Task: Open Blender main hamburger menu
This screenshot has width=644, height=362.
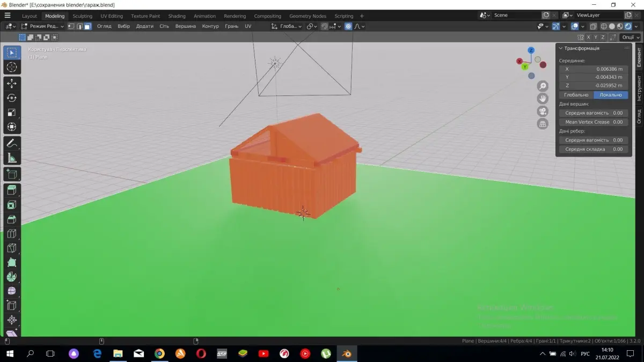Action: (x=8, y=16)
